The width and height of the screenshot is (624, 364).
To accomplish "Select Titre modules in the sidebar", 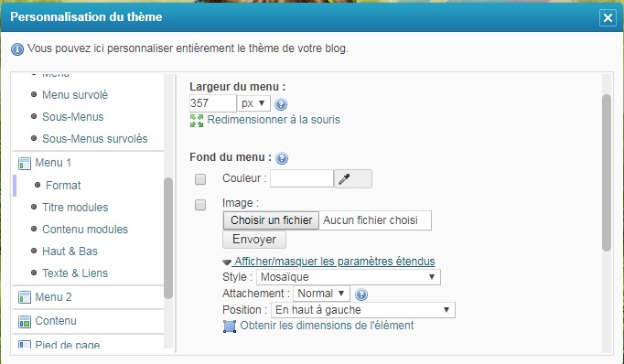I will tap(75, 208).
